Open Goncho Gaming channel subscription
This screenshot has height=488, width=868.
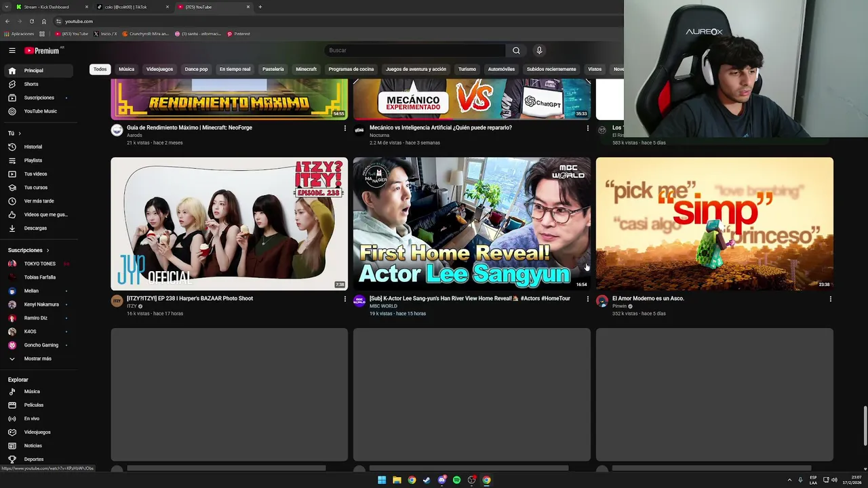[x=39, y=345]
